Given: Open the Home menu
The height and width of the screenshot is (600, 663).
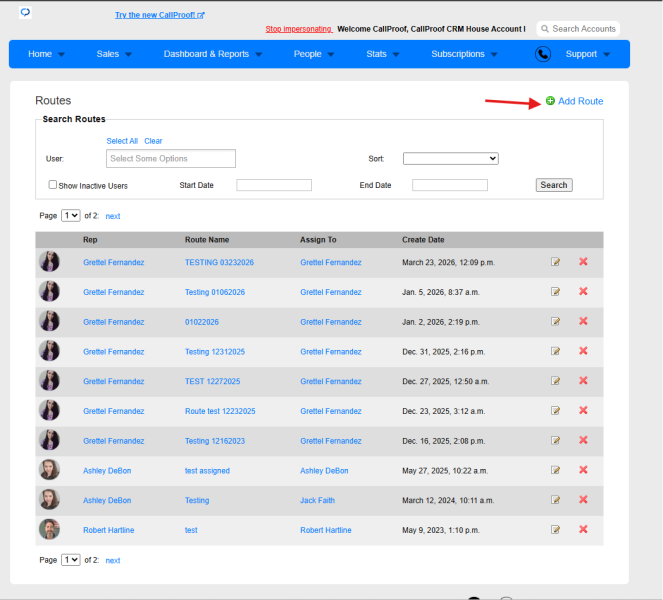Looking at the screenshot, I should 40,54.
